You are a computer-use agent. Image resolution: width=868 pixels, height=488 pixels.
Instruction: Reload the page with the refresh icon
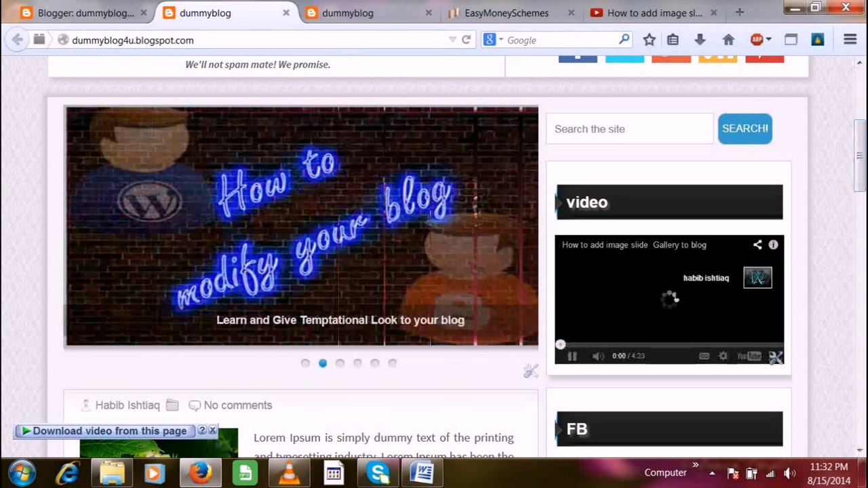[x=466, y=40]
